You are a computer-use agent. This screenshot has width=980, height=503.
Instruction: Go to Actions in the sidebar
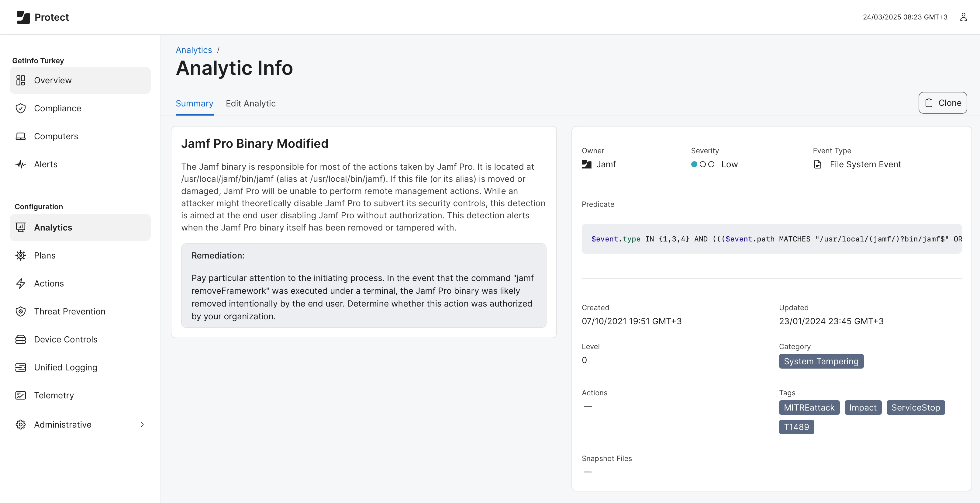[80, 283]
